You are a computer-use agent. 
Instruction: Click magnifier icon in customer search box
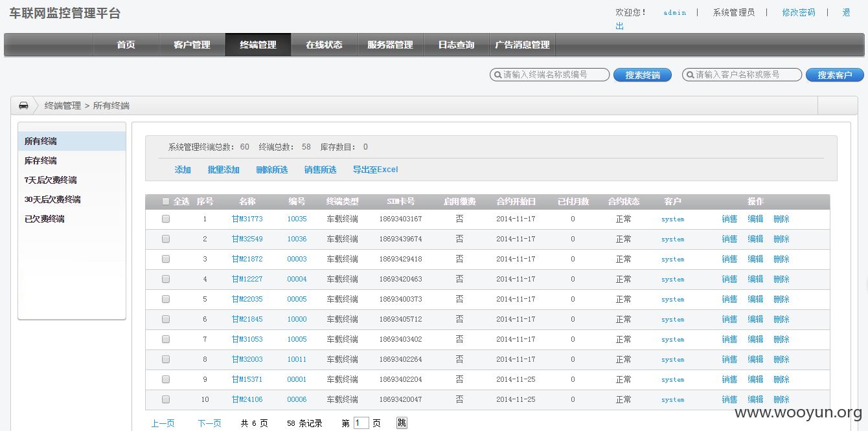point(689,75)
